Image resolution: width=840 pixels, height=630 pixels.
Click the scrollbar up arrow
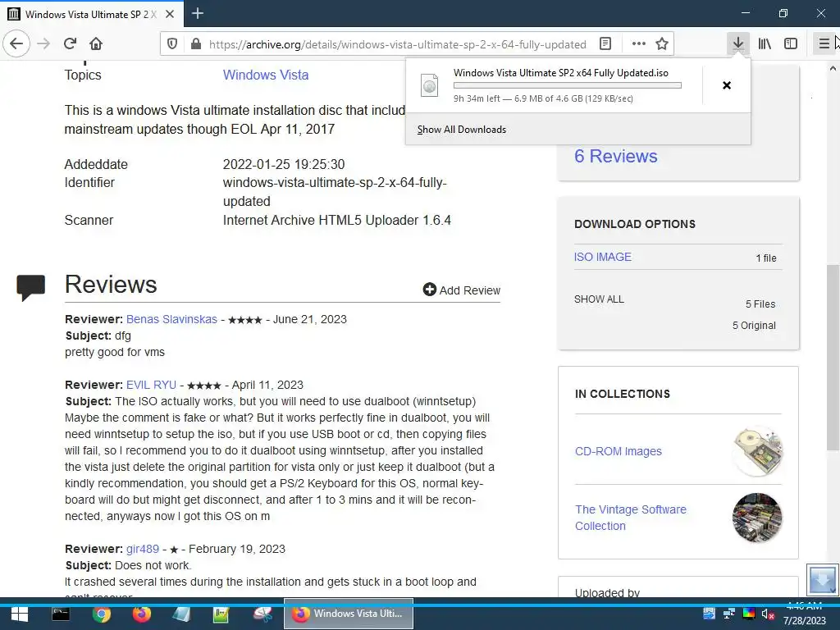point(833,69)
